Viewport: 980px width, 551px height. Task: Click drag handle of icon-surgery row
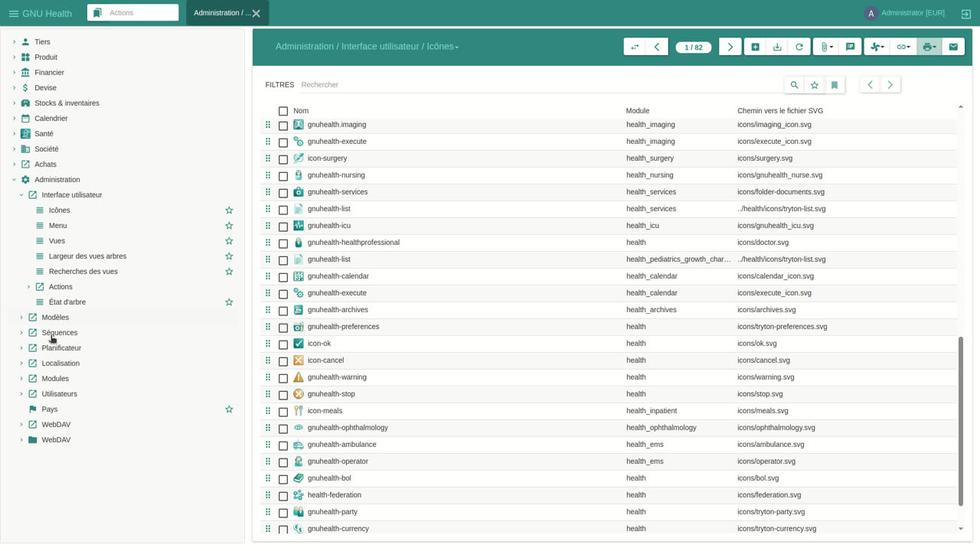(268, 158)
